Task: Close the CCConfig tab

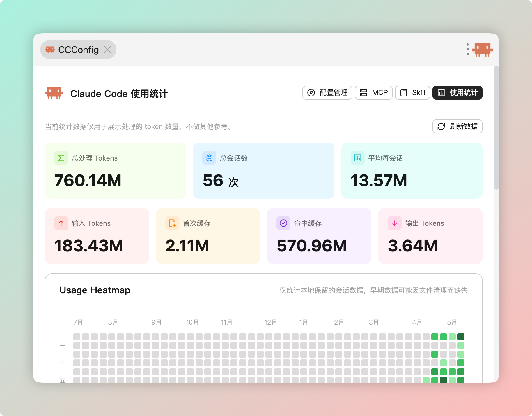Action: [108, 50]
